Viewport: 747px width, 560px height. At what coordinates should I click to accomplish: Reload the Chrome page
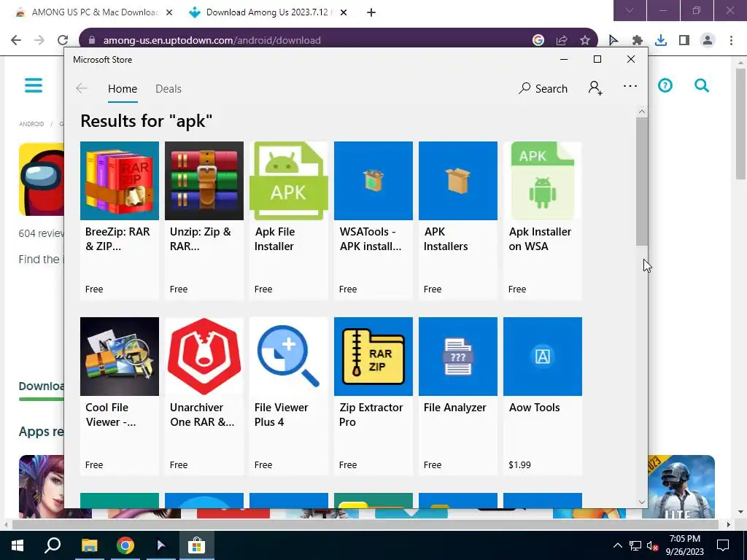point(63,40)
